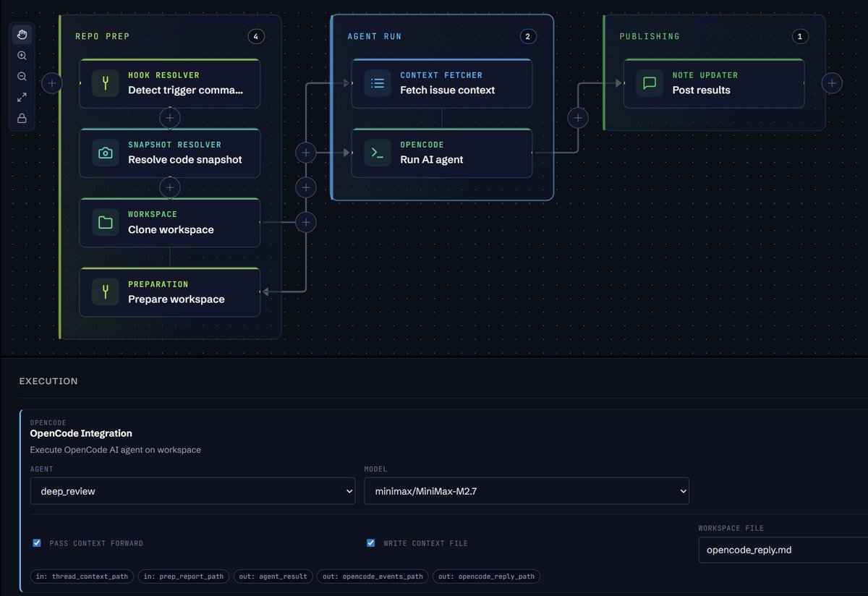Image resolution: width=868 pixels, height=596 pixels.
Task: Add step on connector from Clone workspace
Action: (306, 222)
